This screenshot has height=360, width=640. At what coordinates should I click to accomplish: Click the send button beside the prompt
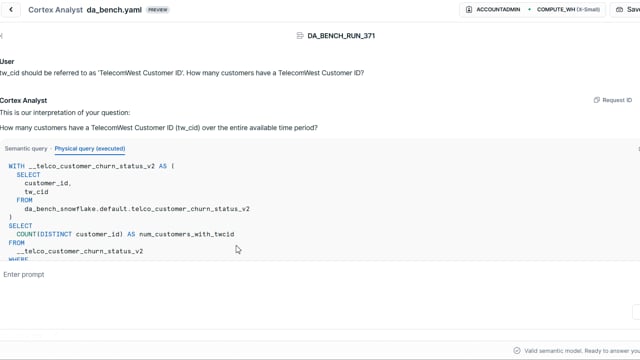point(636,312)
